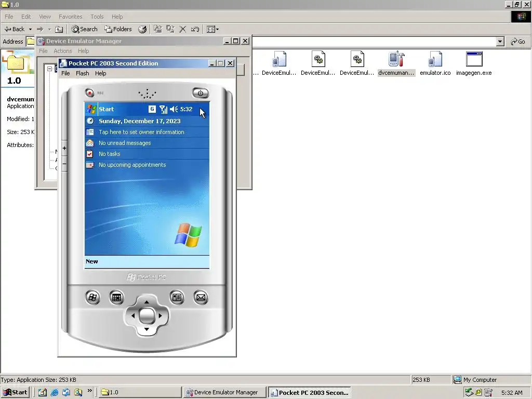Click the Delete (X) toolbar icon
Viewport: 532px width, 399px height.
pyautogui.click(x=182, y=29)
